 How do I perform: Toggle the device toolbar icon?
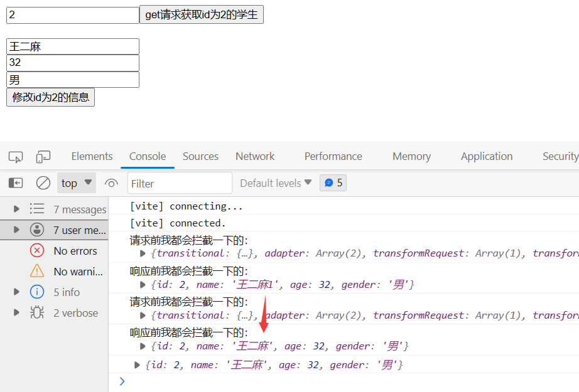(43, 157)
